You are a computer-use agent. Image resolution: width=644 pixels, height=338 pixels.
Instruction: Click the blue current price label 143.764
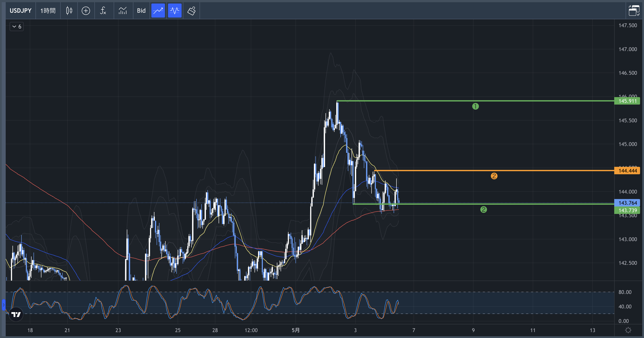tap(627, 203)
